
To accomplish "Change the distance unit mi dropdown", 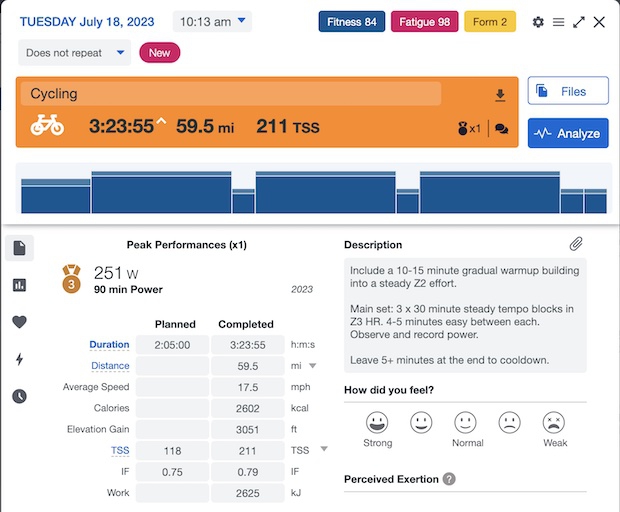I will point(311,366).
